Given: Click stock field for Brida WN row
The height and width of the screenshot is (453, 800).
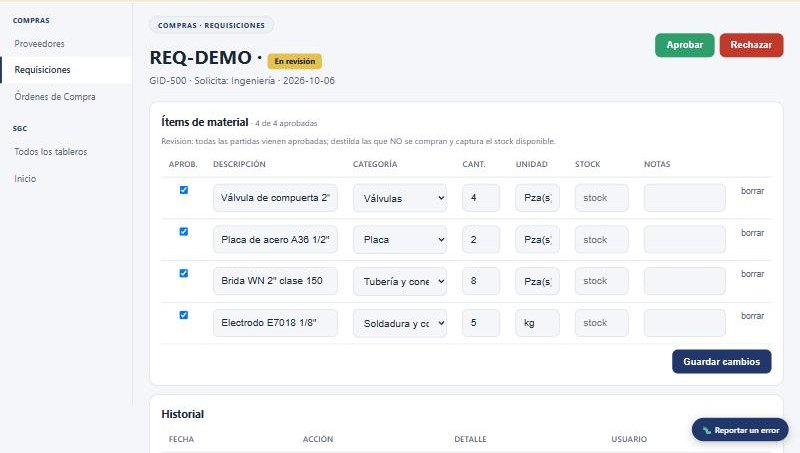Looking at the screenshot, I should pyautogui.click(x=602, y=281).
